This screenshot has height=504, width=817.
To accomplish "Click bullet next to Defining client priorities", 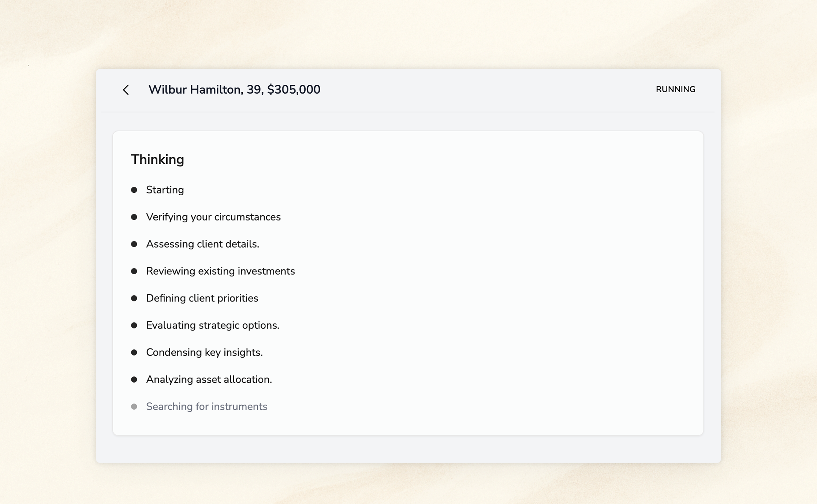I will coord(134,298).
